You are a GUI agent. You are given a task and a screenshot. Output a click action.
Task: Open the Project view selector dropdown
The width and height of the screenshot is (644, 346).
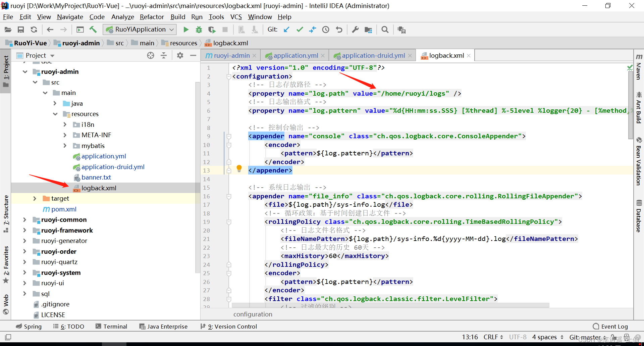click(36, 55)
